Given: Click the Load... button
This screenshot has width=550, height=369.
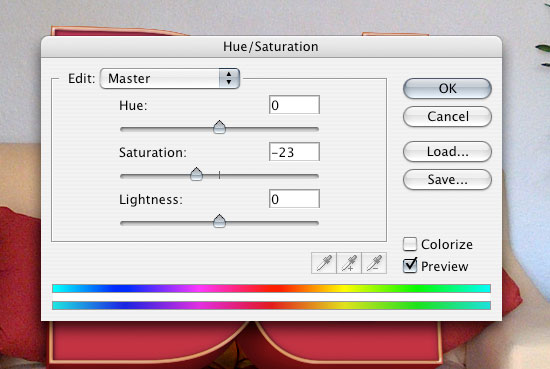Looking at the screenshot, I should (x=447, y=152).
